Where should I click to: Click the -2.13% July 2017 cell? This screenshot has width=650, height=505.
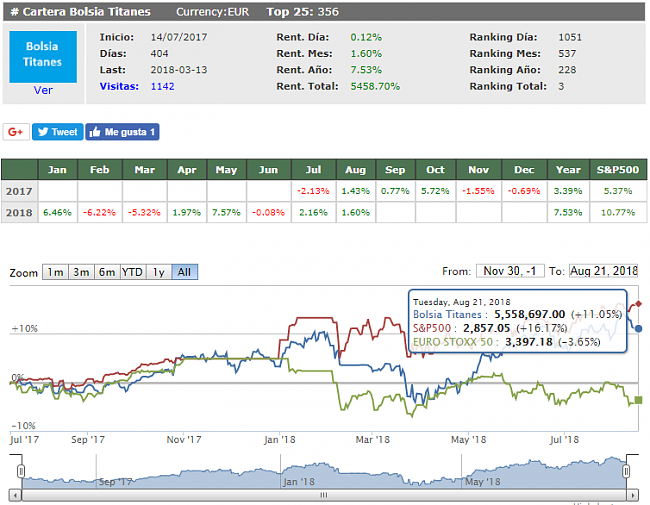[x=313, y=191]
